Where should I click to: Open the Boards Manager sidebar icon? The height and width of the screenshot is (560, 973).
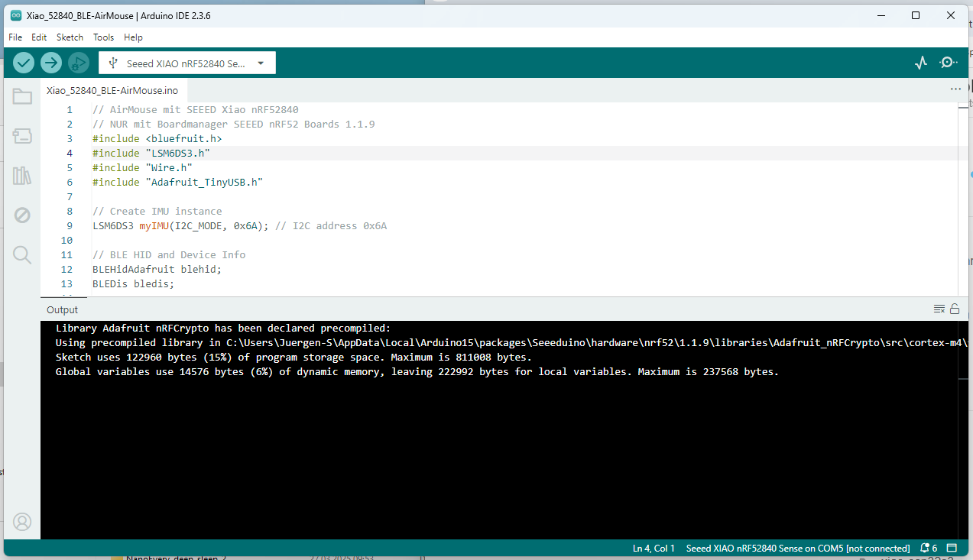click(x=22, y=137)
